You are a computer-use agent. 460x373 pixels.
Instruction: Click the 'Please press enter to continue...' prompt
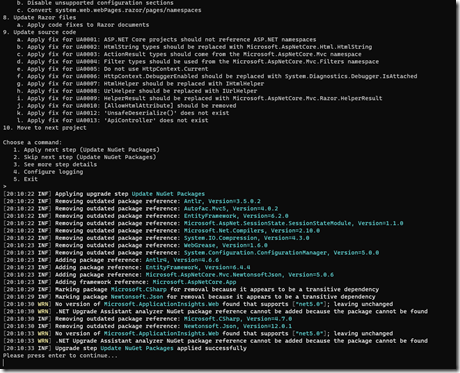coord(60,355)
